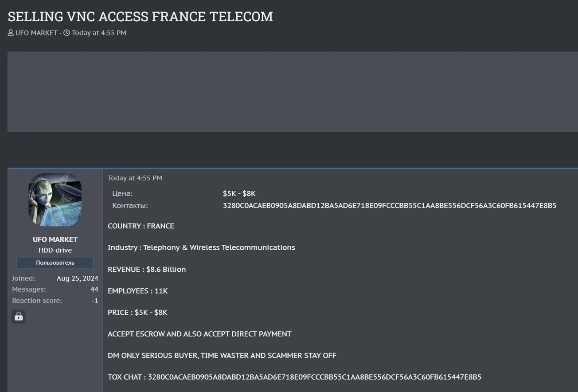The width and height of the screenshot is (578, 392).
Task: Click the Контакты TOX ID value
Action: 389,206
